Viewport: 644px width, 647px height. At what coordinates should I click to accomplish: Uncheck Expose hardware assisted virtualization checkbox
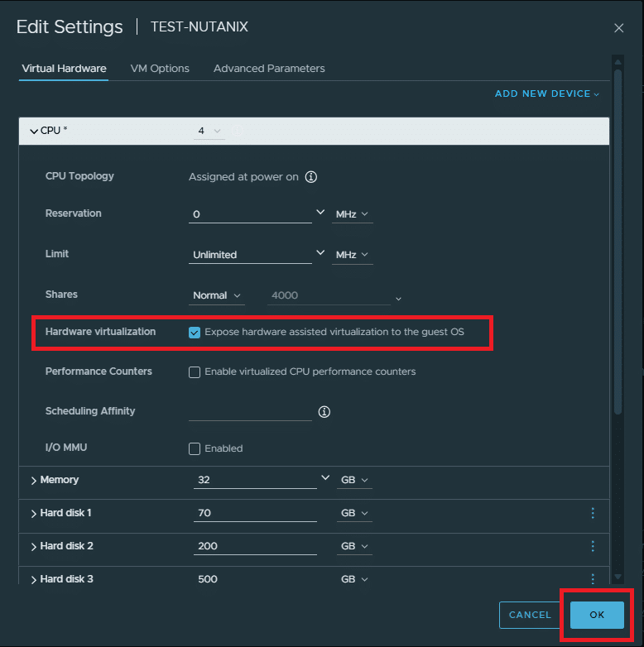pos(195,333)
